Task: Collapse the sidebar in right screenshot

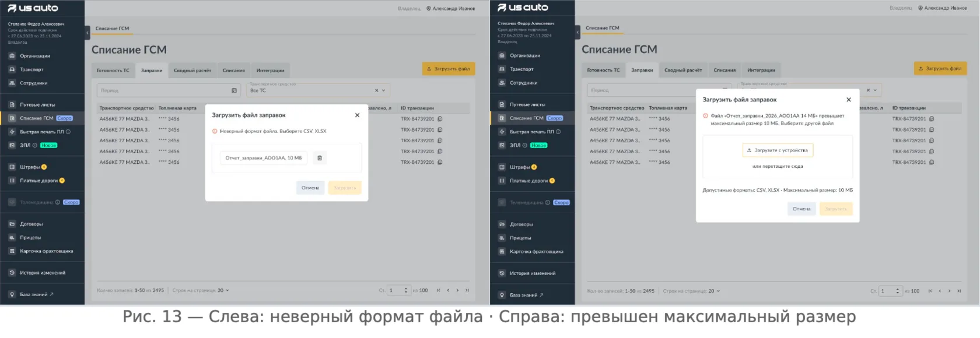Action: [577, 32]
